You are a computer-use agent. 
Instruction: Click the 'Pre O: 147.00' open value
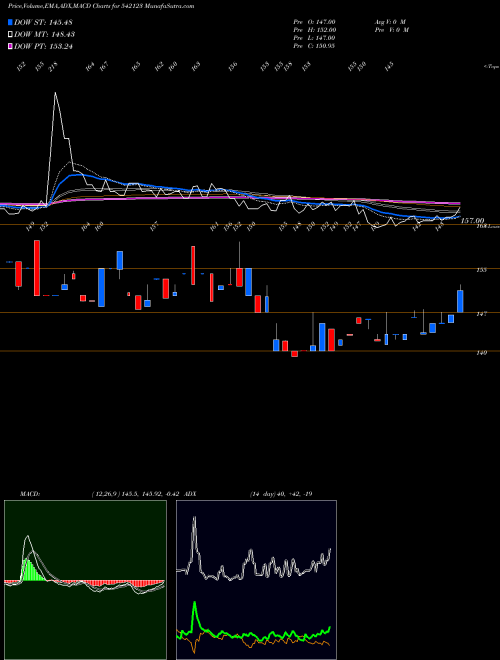click(x=314, y=21)
